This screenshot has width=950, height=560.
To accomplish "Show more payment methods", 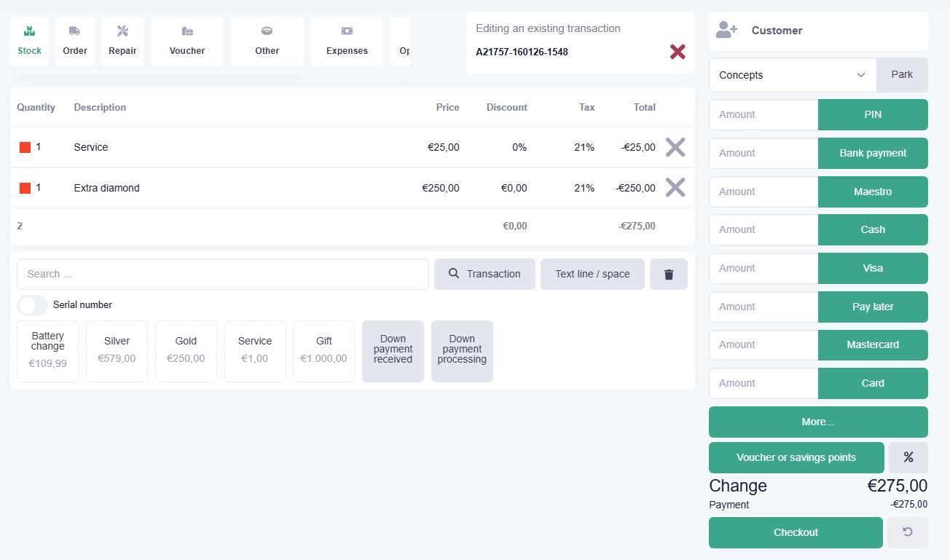I will (x=817, y=422).
